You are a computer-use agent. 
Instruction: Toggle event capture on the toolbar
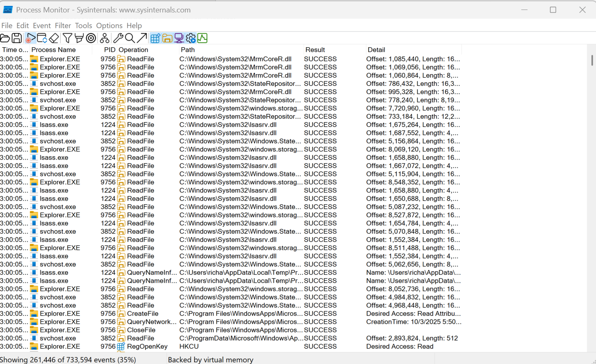[30, 38]
